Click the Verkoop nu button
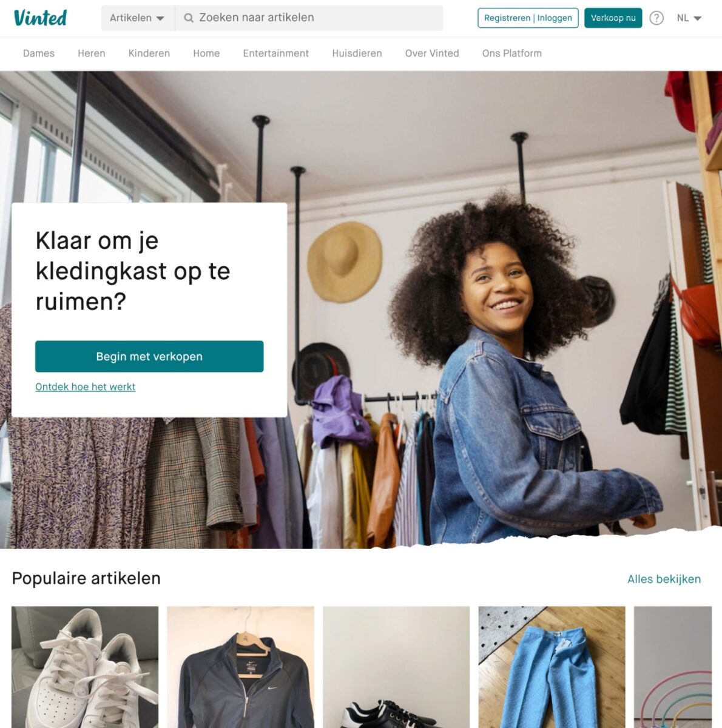Screen dimensions: 722x728 click(x=613, y=18)
